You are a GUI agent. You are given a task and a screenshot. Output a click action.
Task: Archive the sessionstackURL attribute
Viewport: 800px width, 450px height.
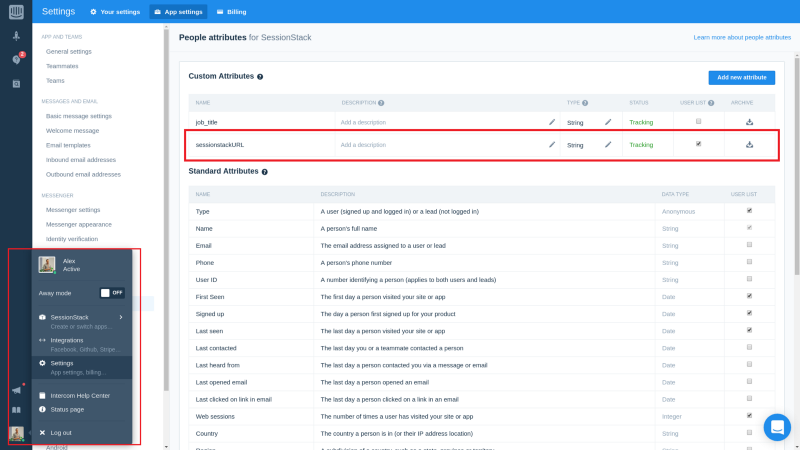coord(749,144)
